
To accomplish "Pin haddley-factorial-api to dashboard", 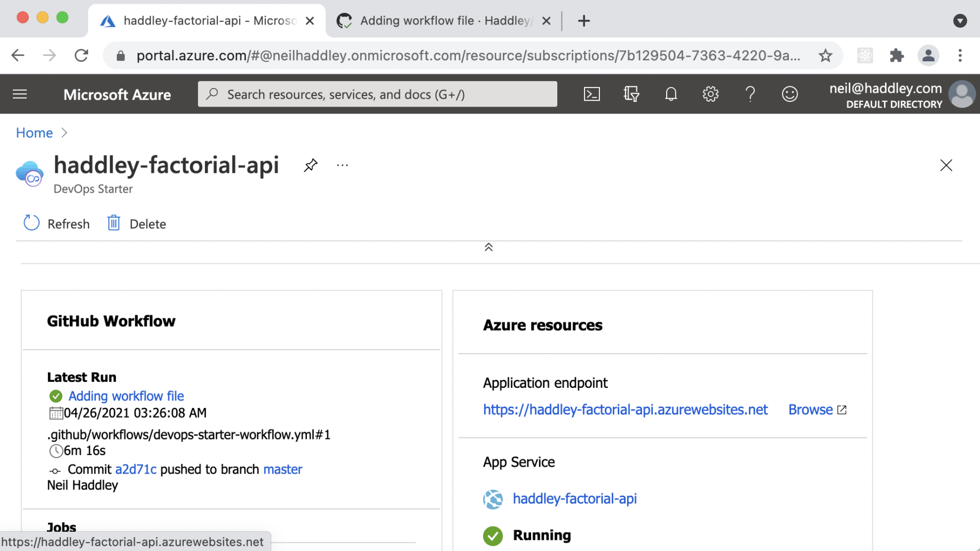I will click(x=311, y=165).
